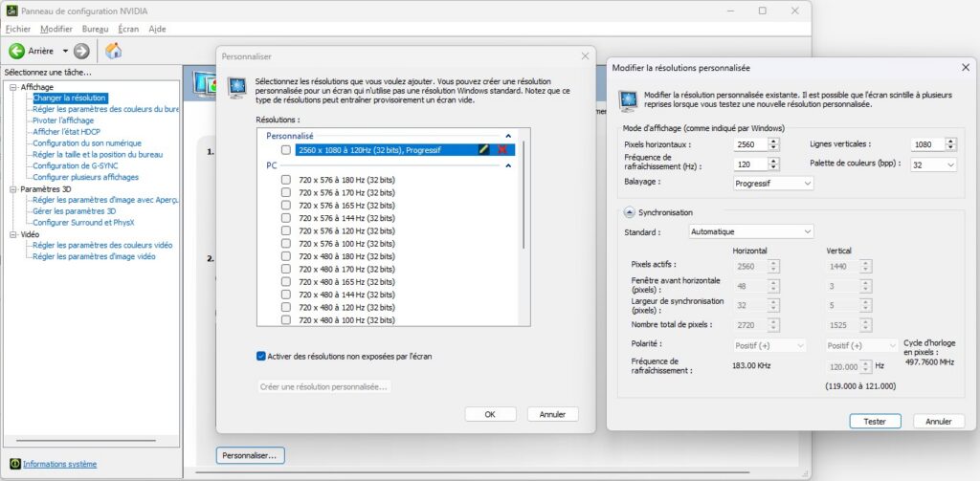980x481 pixels.
Task: Open the Bureau menu
Action: [x=96, y=29]
